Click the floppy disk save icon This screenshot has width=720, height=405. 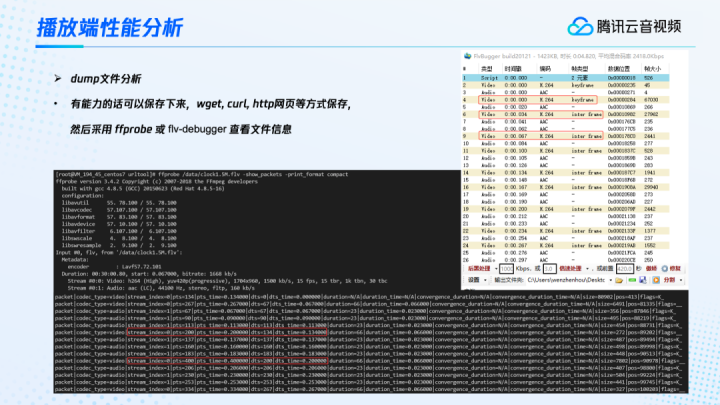click(643, 280)
